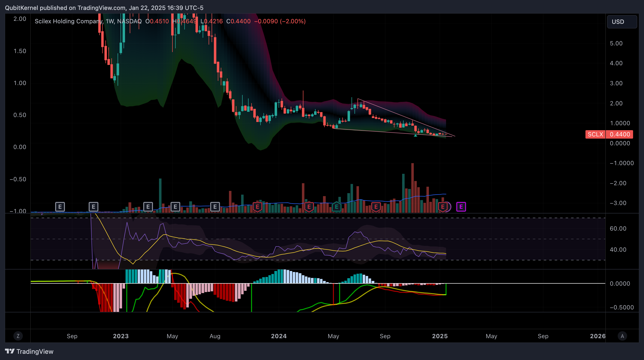This screenshot has width=644, height=360.
Task: Select the green earnings E marker
Action: coord(336,207)
